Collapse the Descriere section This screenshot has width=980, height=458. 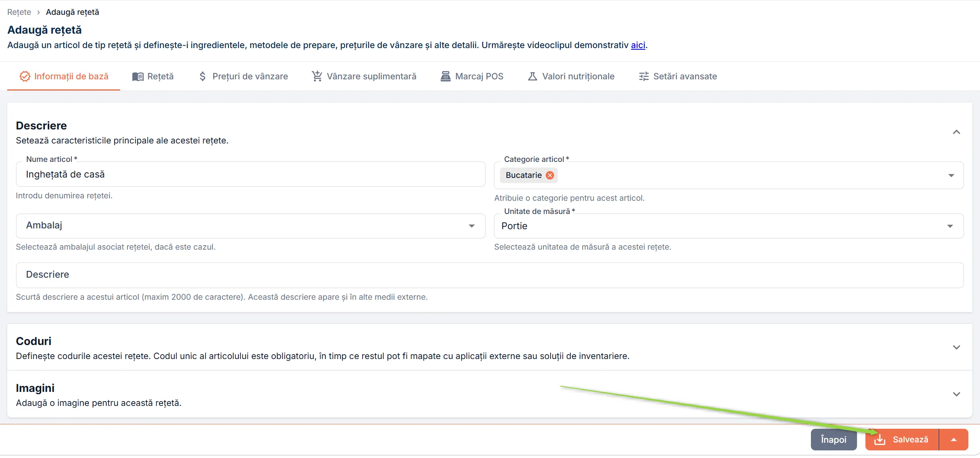point(956,132)
